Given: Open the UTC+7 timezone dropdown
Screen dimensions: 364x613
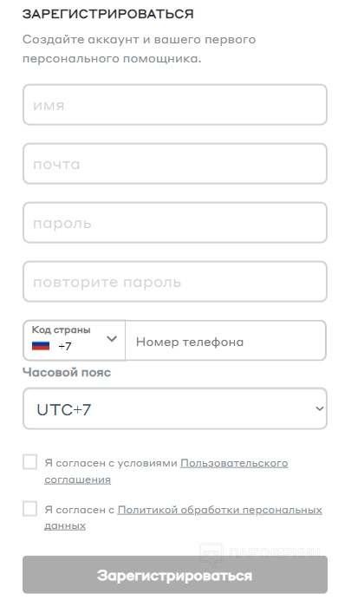Looking at the screenshot, I should (175, 408).
